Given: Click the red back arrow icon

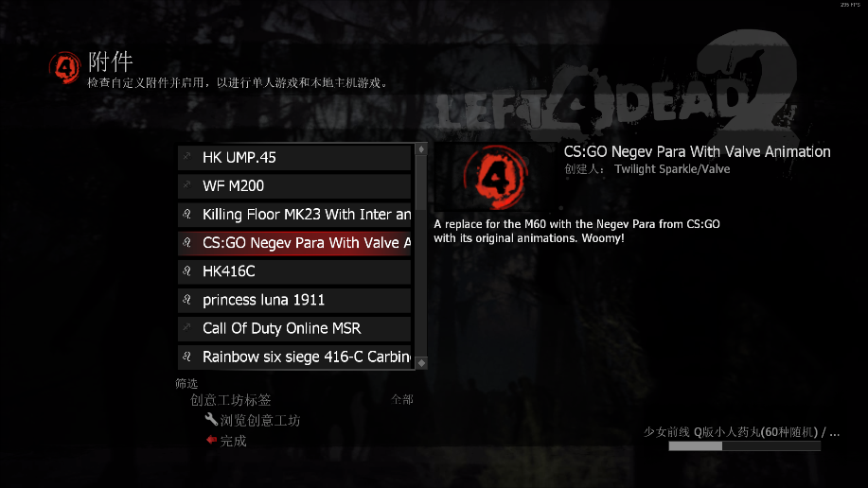Looking at the screenshot, I should click(211, 440).
